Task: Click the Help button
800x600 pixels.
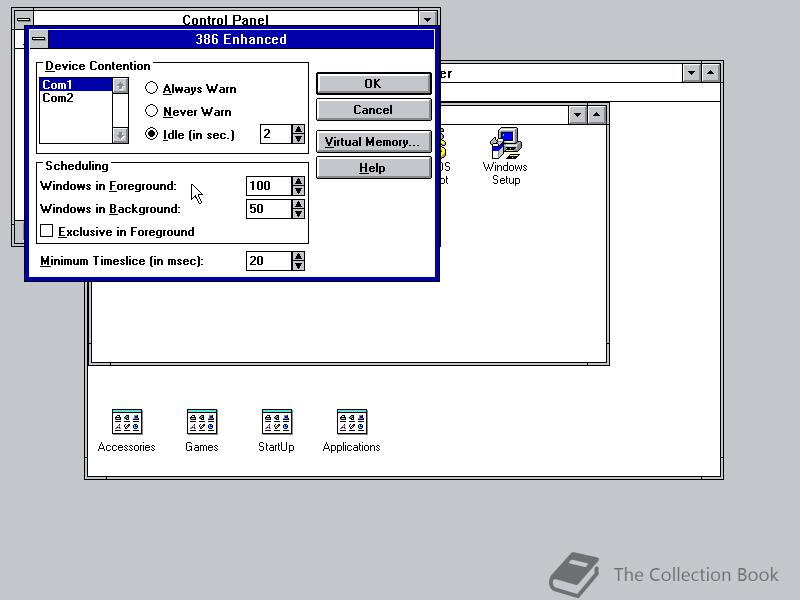Action: [373, 168]
